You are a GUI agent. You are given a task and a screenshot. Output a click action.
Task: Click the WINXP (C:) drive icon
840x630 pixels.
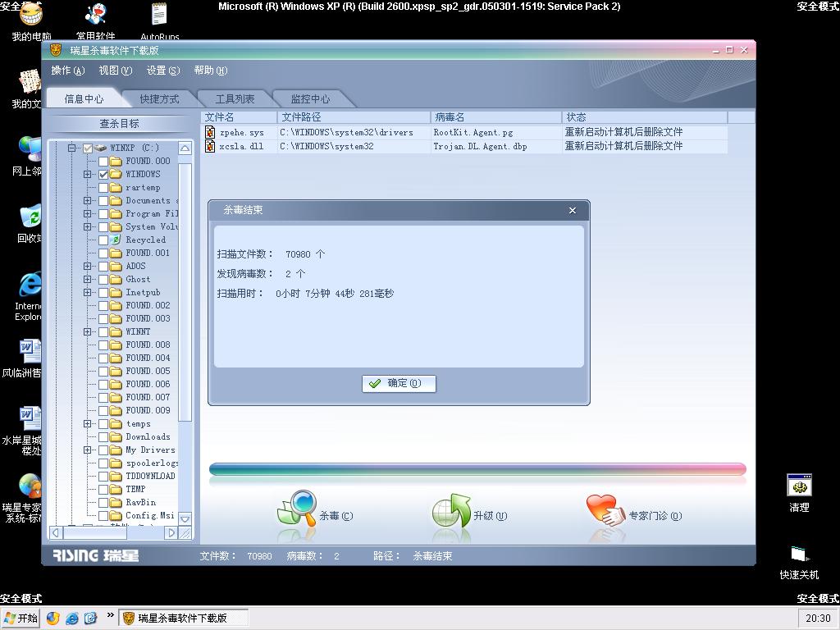point(100,148)
